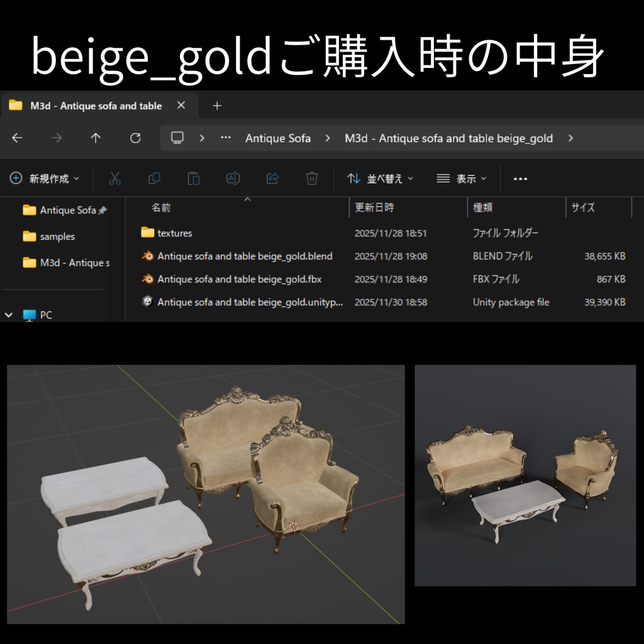Open the 新規作成 new item dropdown
This screenshot has height=644, width=644.
coord(44,178)
